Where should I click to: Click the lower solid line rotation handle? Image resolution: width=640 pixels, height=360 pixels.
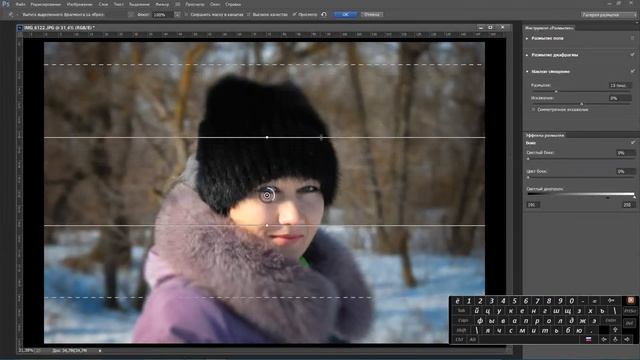coord(267,225)
